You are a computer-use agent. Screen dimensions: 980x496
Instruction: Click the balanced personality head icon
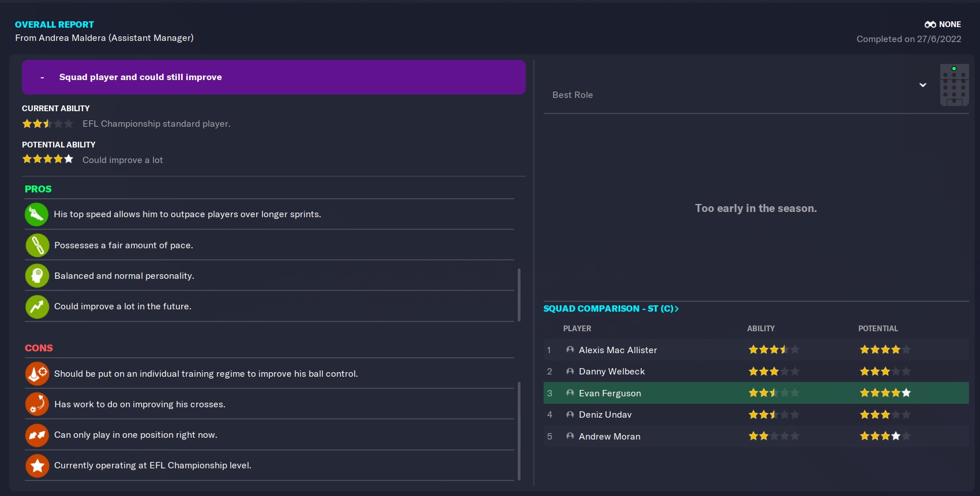pyautogui.click(x=37, y=276)
